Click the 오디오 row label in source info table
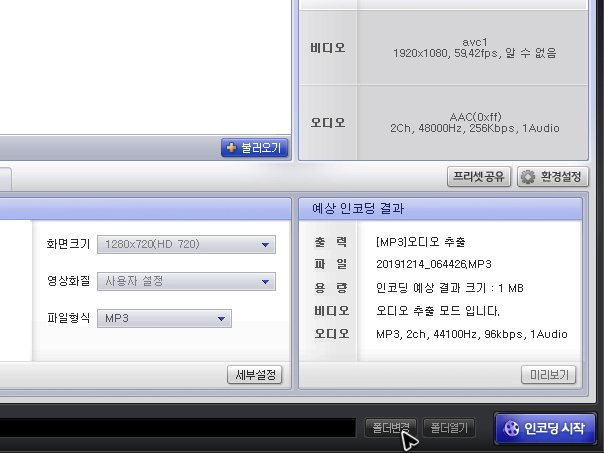604x453 pixels. 328,122
